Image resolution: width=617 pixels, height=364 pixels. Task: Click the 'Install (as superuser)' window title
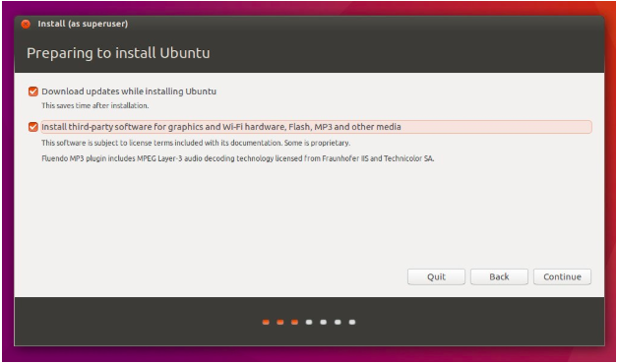coord(83,24)
